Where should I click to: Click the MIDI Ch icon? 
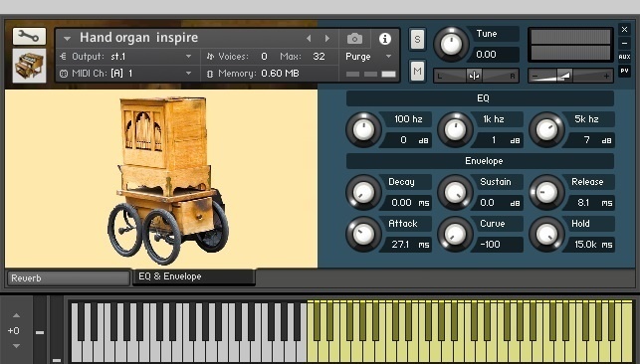(64, 74)
